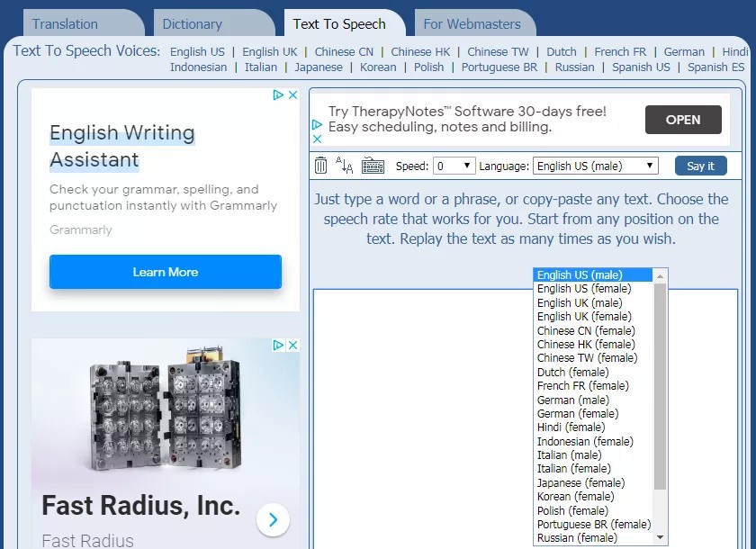
Task: Click the trash icon to clear text
Action: tap(321, 166)
